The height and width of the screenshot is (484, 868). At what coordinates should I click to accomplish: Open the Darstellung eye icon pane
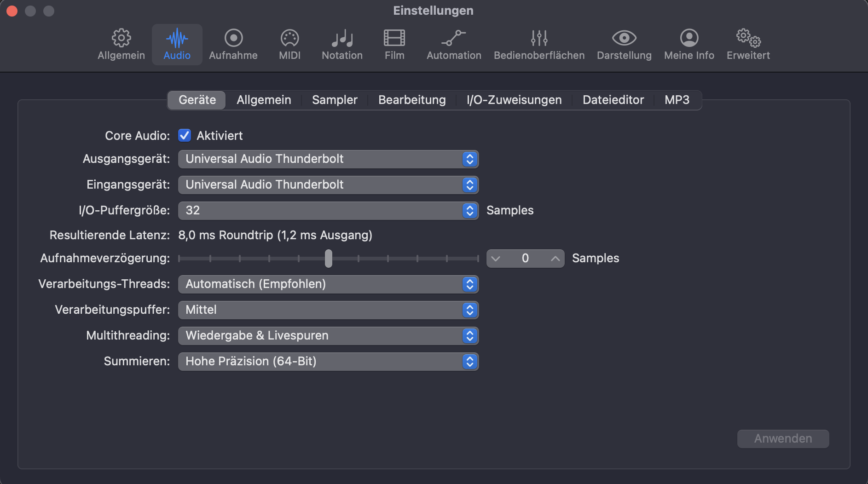click(624, 44)
